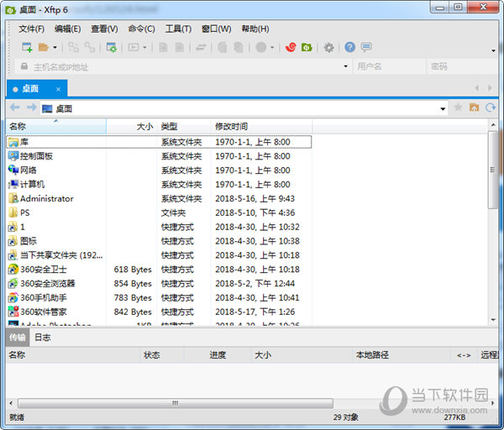Click the first greyed document icon
504x430 pixels.
[x=163, y=48]
